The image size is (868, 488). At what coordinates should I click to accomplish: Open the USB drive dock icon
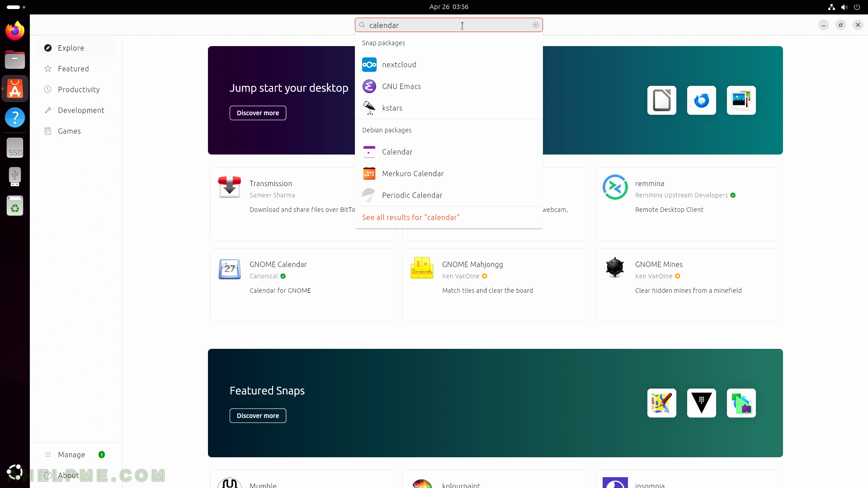[15, 177]
